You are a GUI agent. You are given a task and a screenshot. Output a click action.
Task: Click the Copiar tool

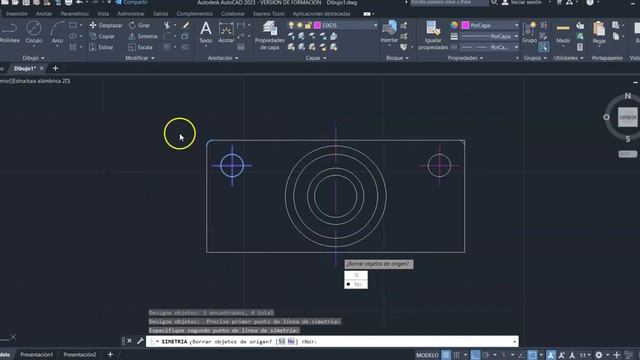[x=102, y=36]
